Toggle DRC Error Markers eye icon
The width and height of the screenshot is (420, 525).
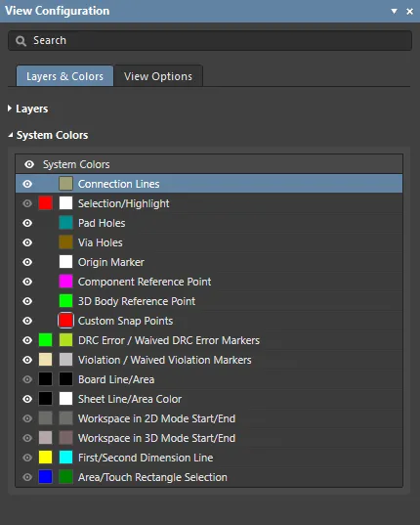tap(27, 340)
